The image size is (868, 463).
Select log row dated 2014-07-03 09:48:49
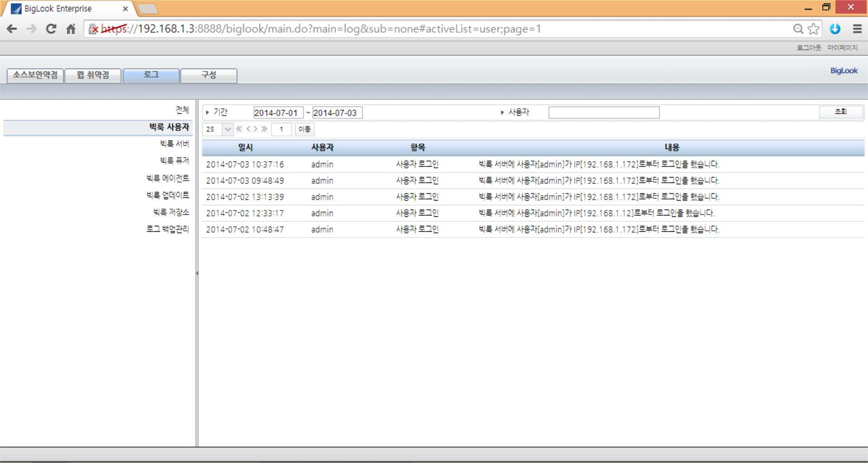tap(533, 181)
